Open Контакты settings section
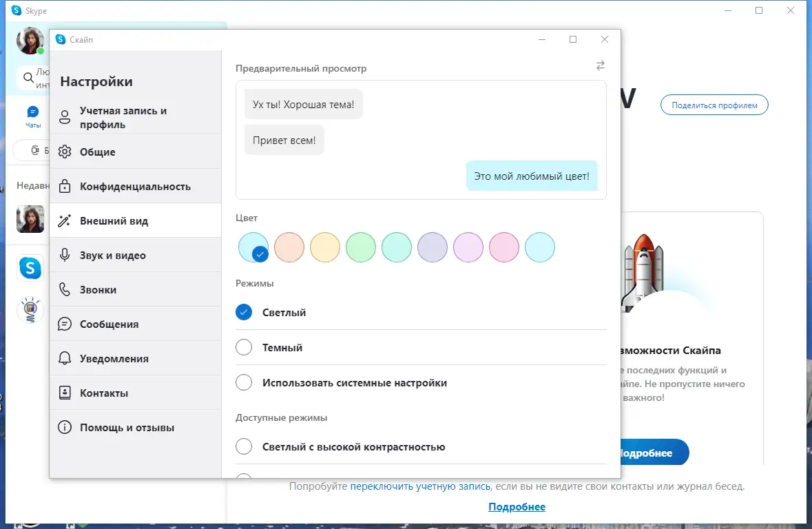The height and width of the screenshot is (529, 812). click(x=136, y=393)
